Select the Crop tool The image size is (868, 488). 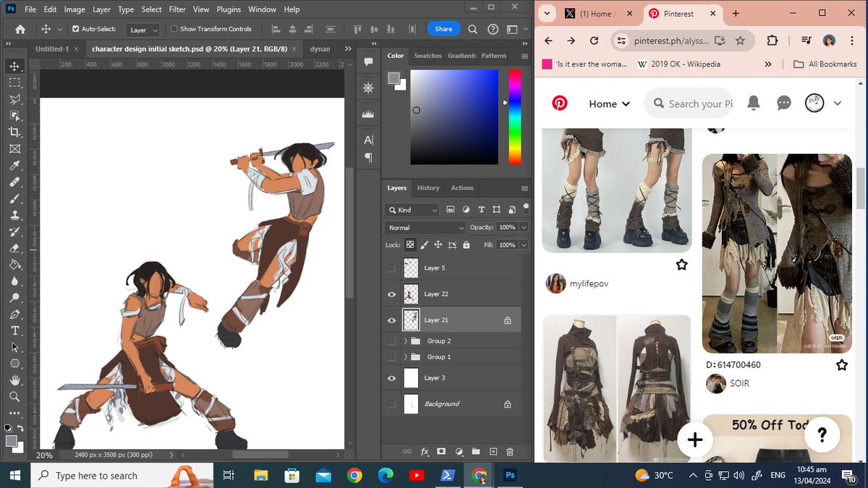click(x=14, y=132)
